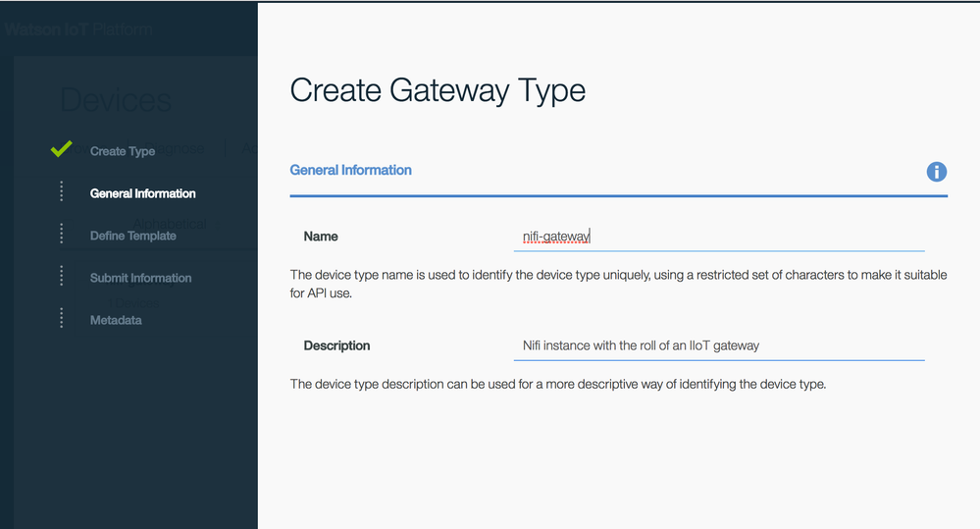Click the Name input field containing nifi-gateway
980x529 pixels.
point(719,237)
